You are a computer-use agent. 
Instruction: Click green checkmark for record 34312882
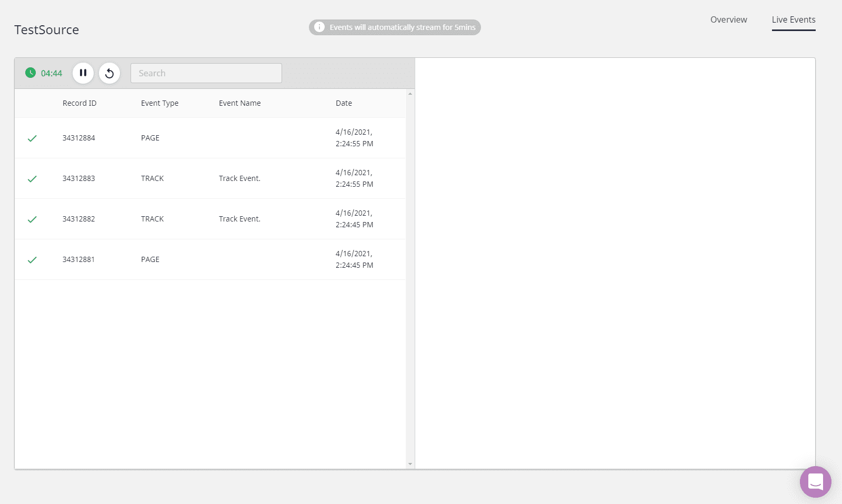(32, 219)
